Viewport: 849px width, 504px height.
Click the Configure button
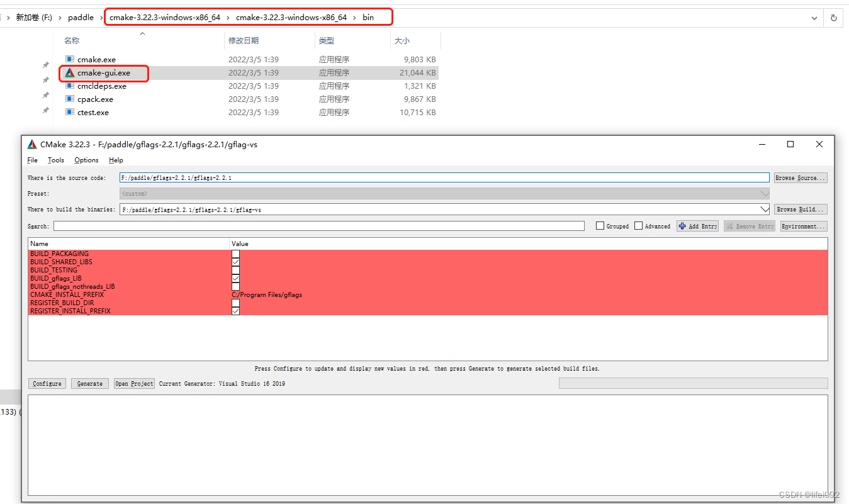[x=47, y=383]
